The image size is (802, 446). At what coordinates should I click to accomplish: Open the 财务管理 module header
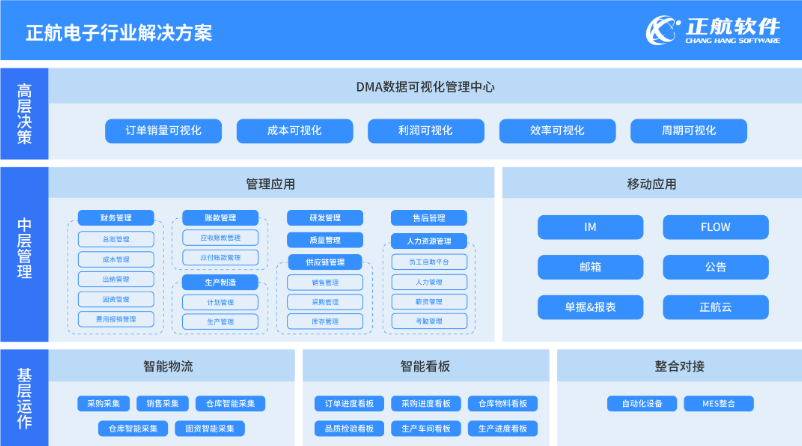pyautogui.click(x=116, y=218)
